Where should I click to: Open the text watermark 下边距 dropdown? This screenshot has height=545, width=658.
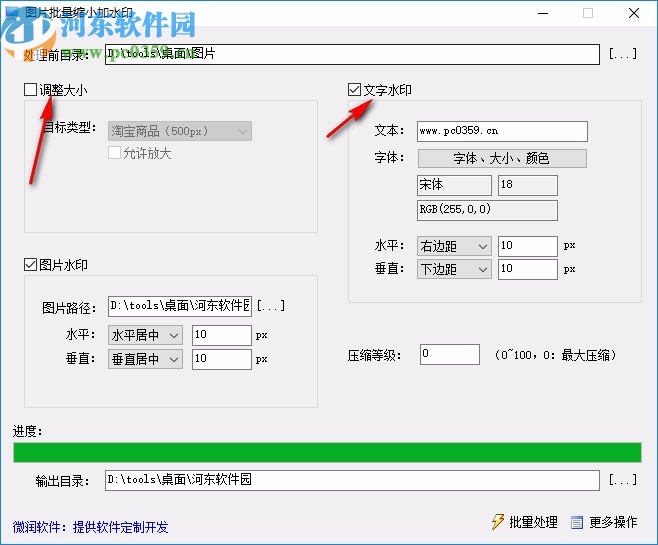(454, 269)
